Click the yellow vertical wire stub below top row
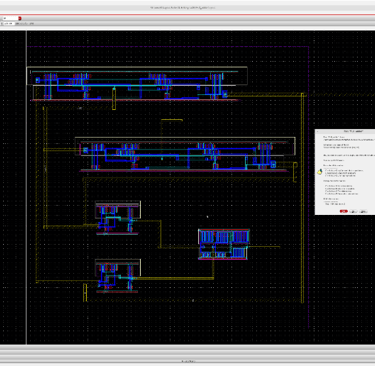375x366 pixels. point(114,99)
